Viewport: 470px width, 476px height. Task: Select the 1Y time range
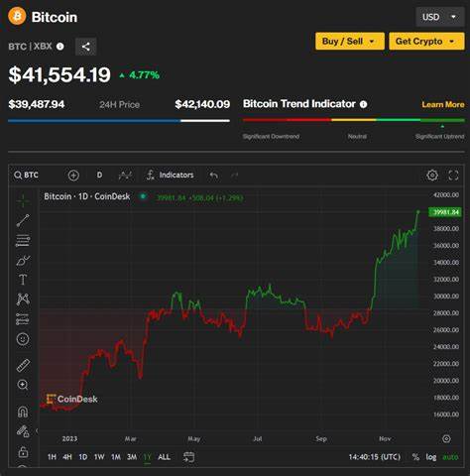148,457
